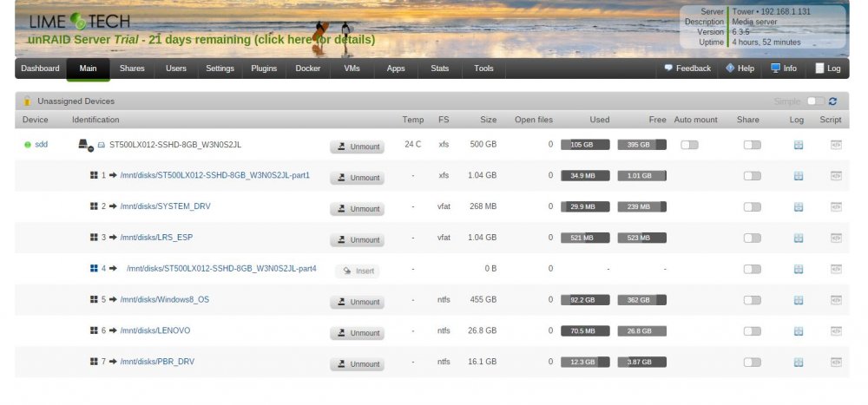The image size is (868, 405).
Task: Toggle Share switch for LRS_ESP
Action: [x=753, y=238]
